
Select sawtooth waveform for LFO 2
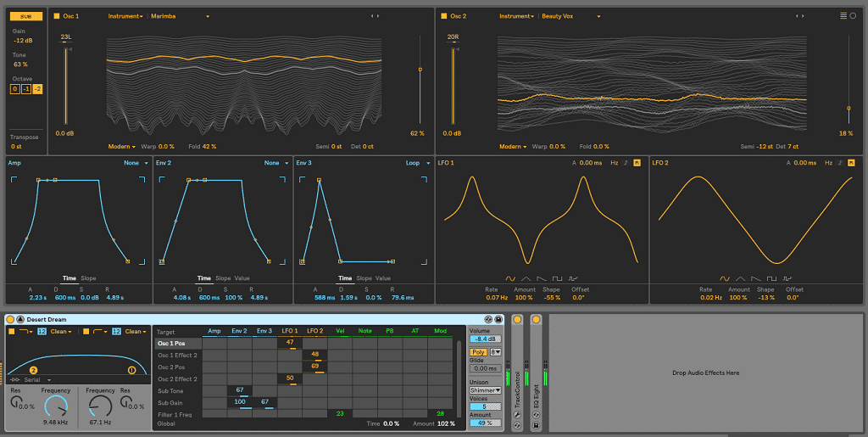755,278
